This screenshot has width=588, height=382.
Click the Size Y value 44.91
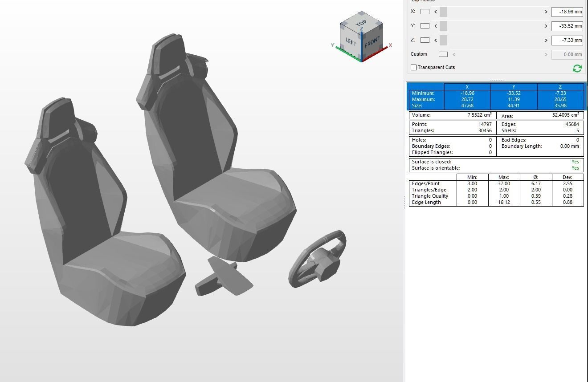coord(514,106)
